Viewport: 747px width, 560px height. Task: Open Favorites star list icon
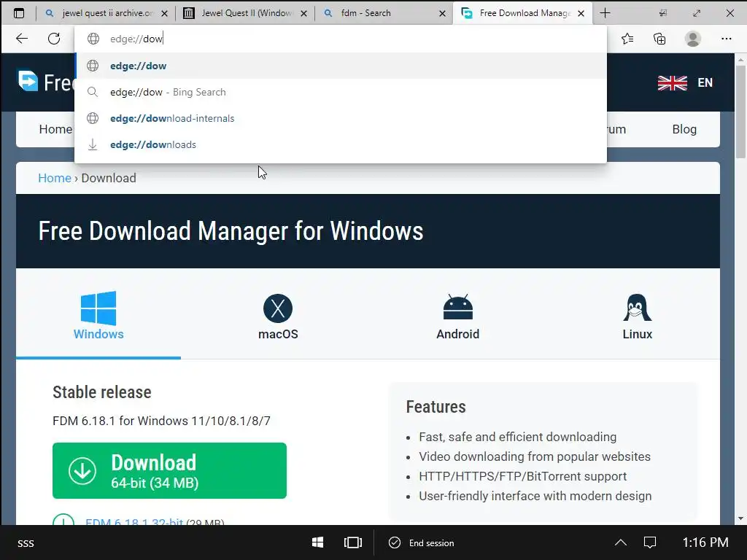pyautogui.click(x=627, y=39)
